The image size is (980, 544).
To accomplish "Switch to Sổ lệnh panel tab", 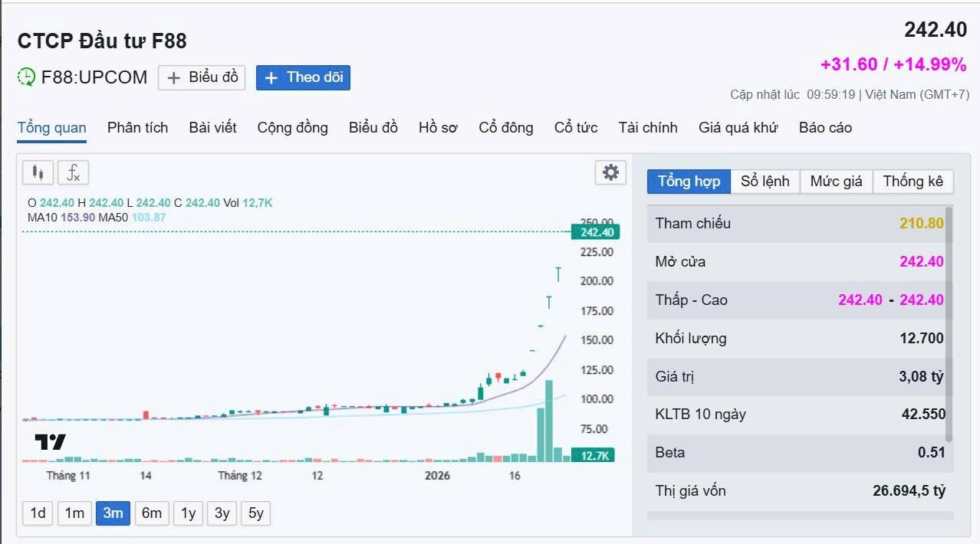I will (x=765, y=182).
